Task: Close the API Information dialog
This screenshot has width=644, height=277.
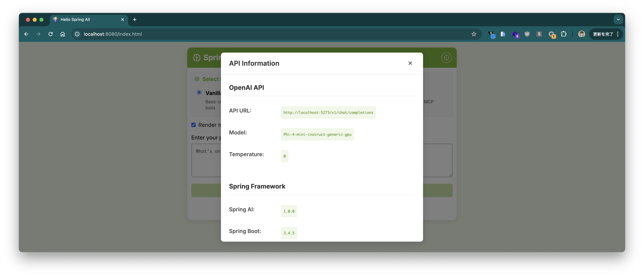Action: (410, 63)
